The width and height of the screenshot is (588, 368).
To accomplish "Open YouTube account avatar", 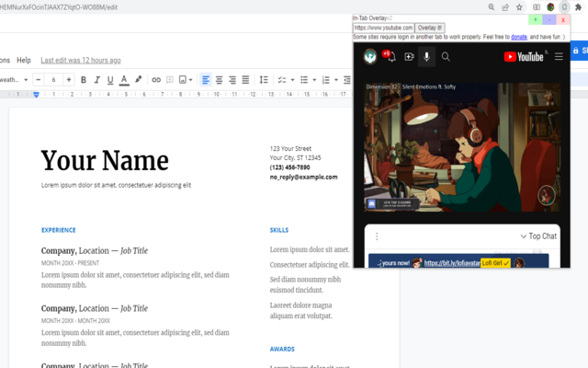I will coord(370,57).
